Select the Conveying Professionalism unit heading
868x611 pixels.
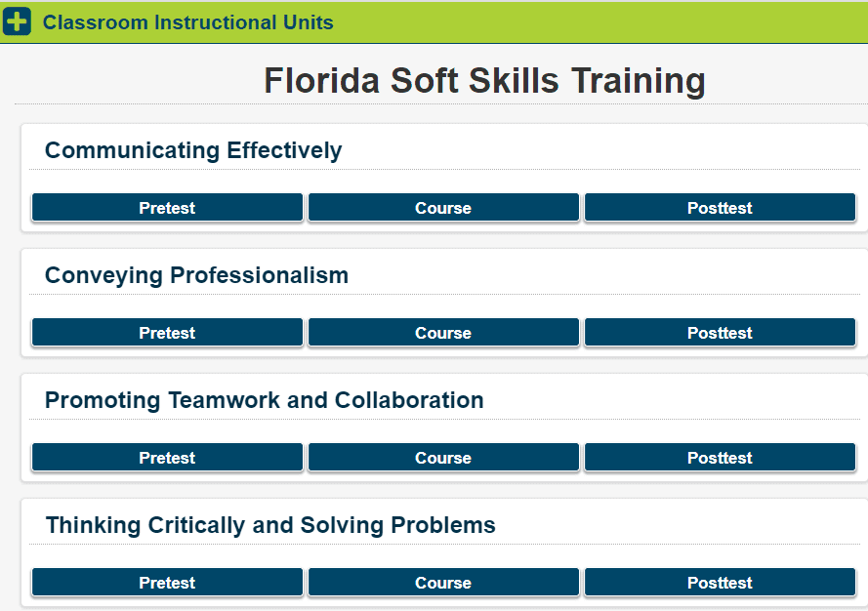pos(196,275)
